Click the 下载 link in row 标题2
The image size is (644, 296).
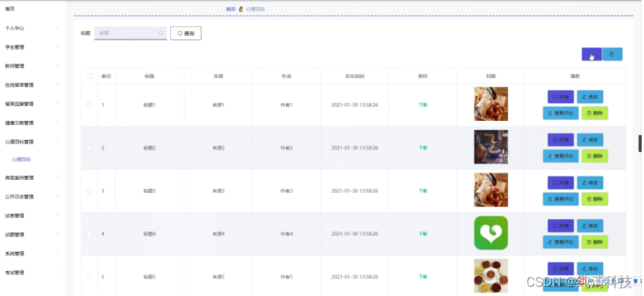pos(423,147)
